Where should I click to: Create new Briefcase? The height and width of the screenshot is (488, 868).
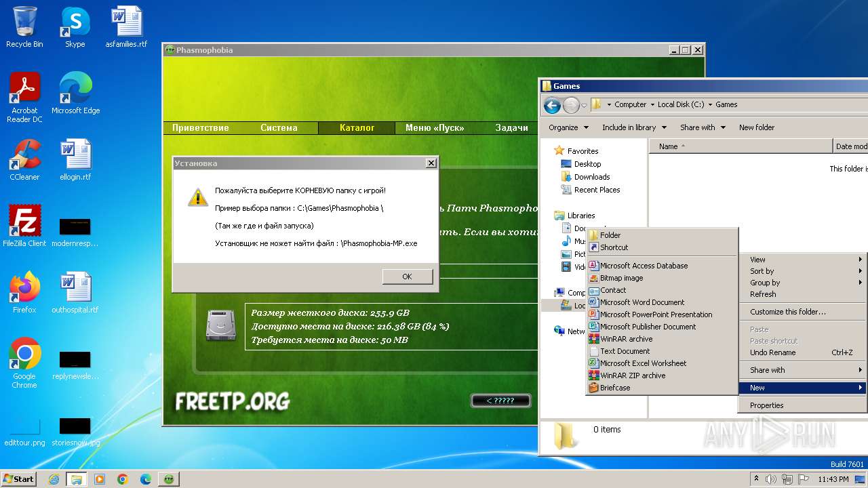[x=662, y=388]
